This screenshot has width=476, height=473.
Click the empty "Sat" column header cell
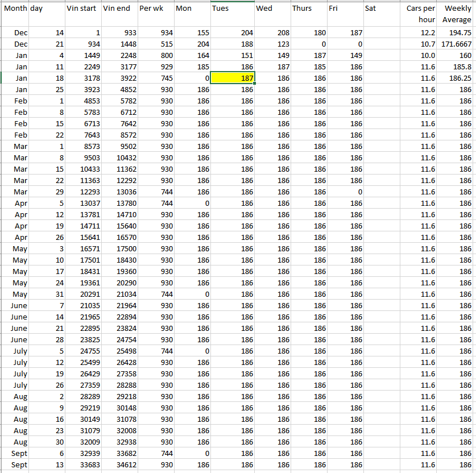(381, 9)
